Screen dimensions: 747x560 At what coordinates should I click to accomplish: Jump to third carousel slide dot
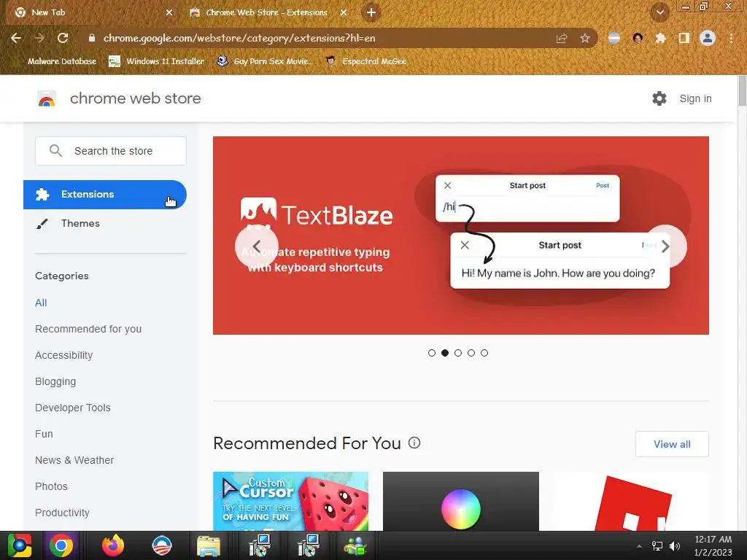[x=458, y=353]
